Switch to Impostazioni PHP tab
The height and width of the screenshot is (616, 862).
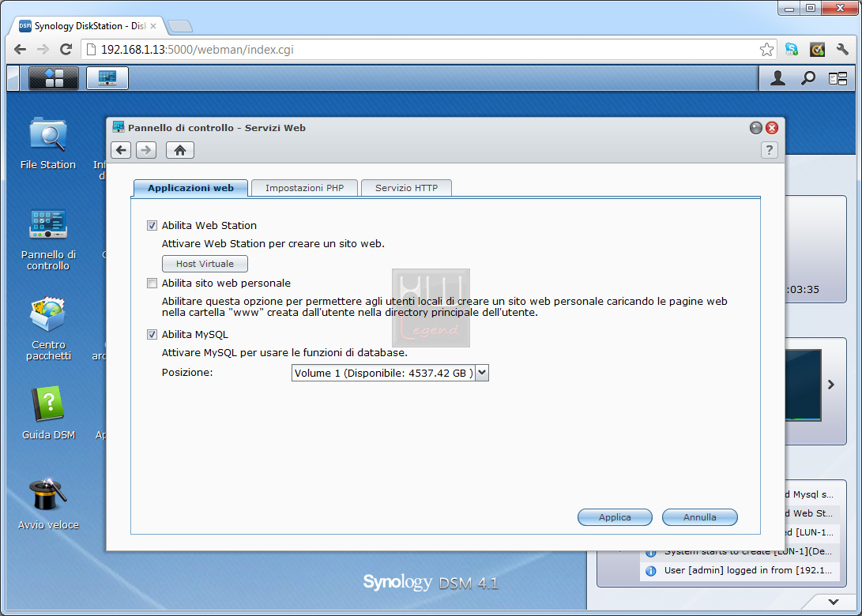[304, 188]
